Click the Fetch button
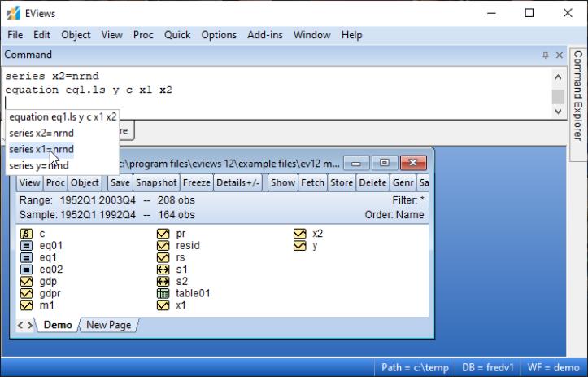 pos(312,183)
